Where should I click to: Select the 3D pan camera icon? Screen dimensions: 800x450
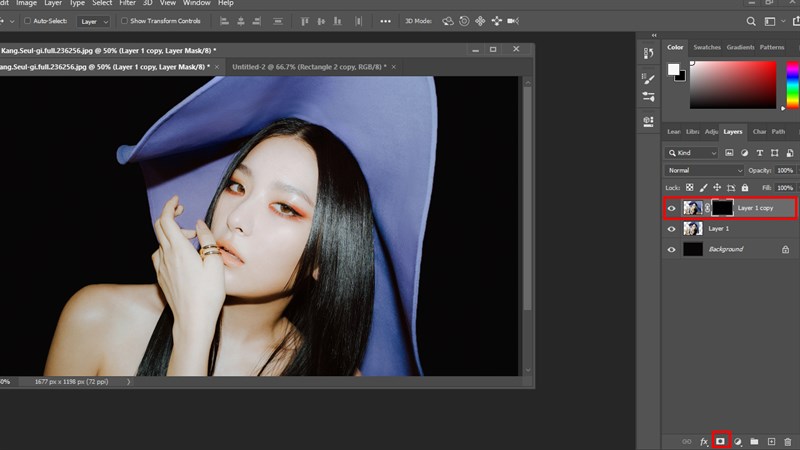[x=480, y=21]
